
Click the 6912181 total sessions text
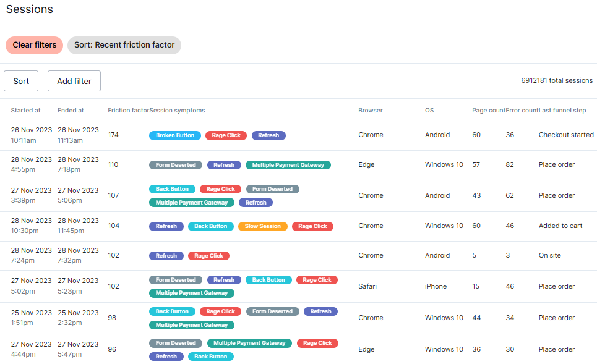(557, 80)
